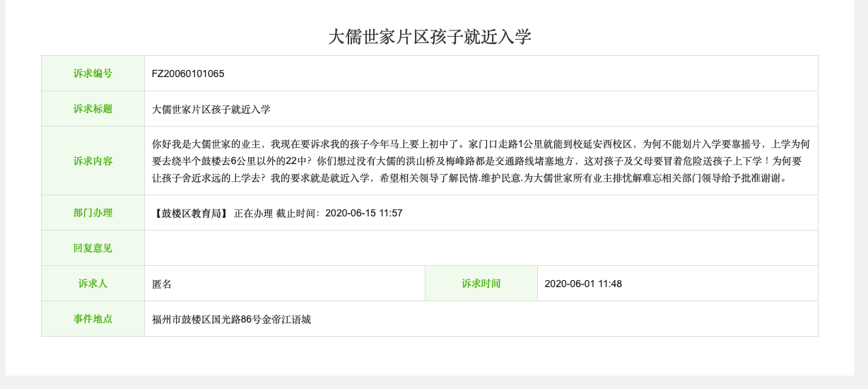Select the 诉求标题 label cell
This screenshot has height=389, width=868.
coord(93,109)
